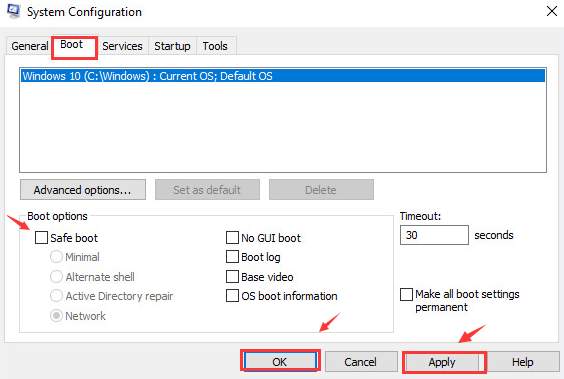This screenshot has width=564, height=379.
Task: Tick the No GUI boot checkbox
Action: click(x=232, y=238)
